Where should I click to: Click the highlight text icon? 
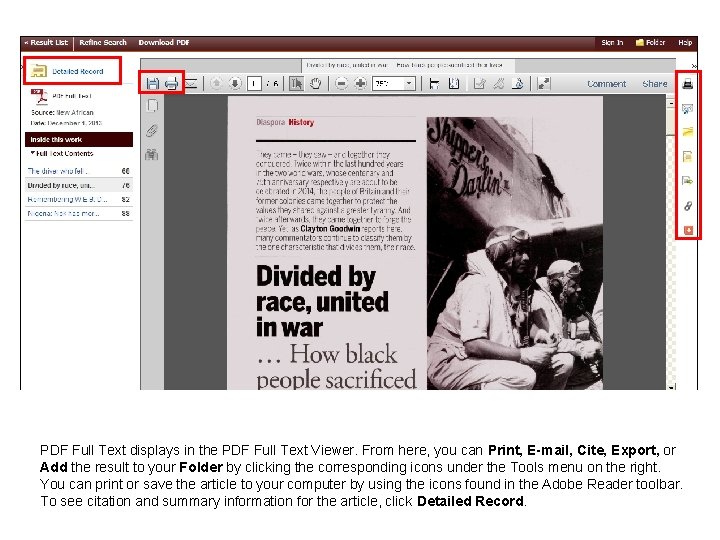[499, 84]
